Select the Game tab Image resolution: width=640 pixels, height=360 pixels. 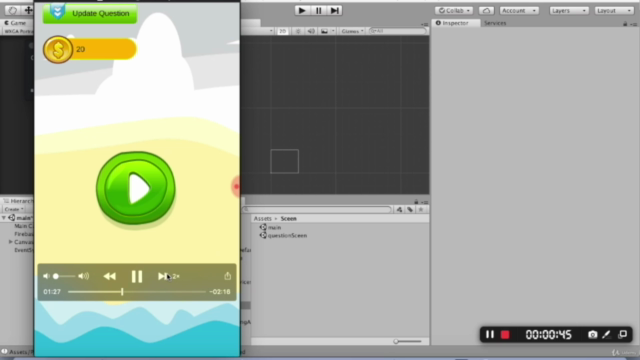click(x=15, y=23)
